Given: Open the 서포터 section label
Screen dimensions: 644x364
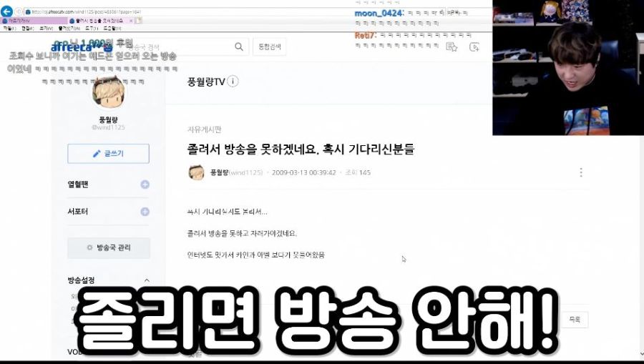Looking at the screenshot, I should click(78, 212).
